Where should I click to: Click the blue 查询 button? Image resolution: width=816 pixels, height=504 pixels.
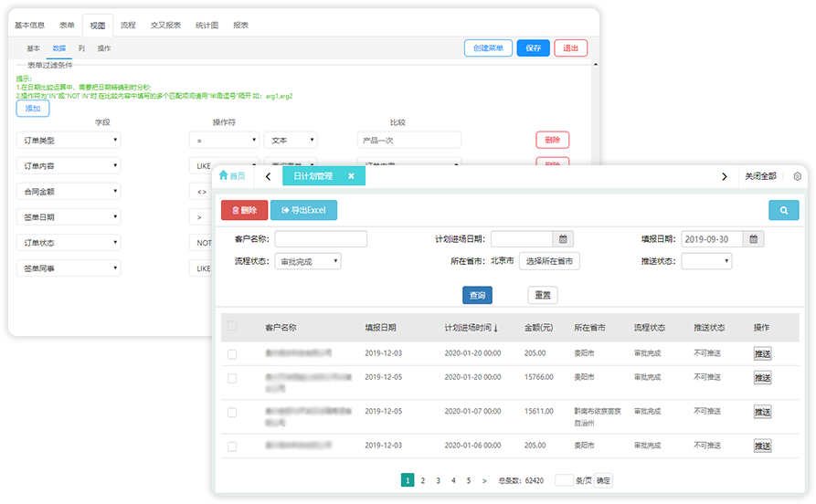pos(477,296)
